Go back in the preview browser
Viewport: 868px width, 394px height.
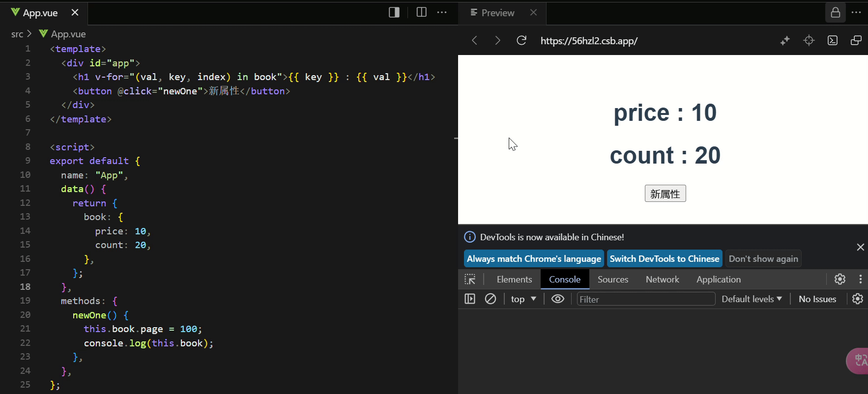pos(474,40)
